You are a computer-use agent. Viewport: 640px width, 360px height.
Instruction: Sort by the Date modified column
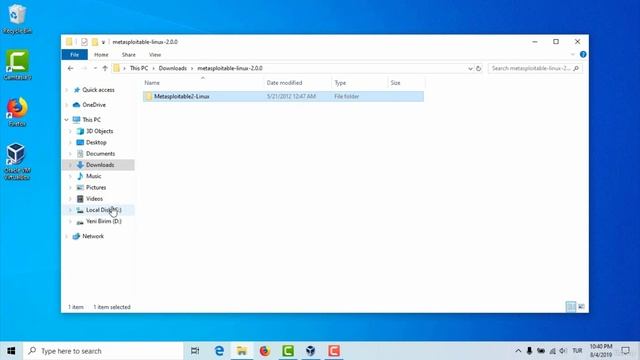(298, 83)
